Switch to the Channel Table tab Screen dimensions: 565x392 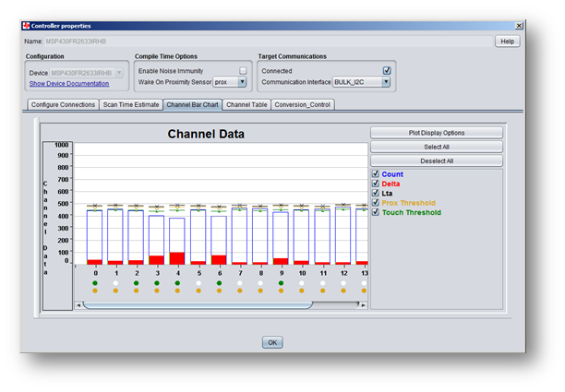tap(246, 105)
